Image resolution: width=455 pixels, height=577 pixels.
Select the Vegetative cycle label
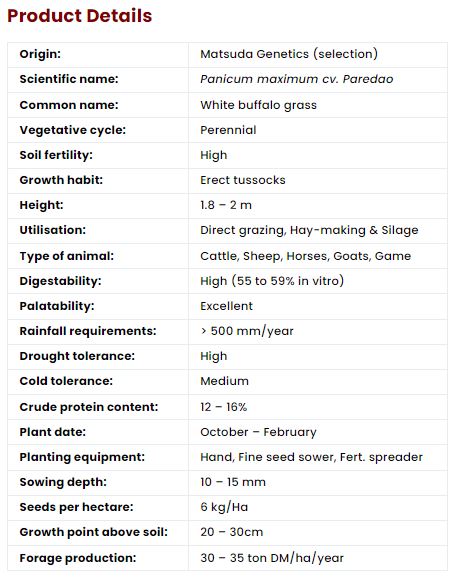73,130
